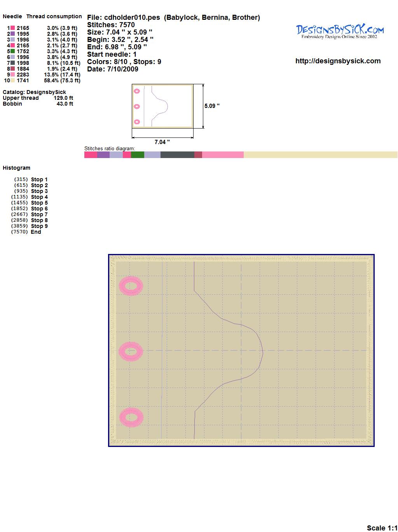Image resolution: width=398 pixels, height=532 pixels.
Task: Click the dark gray segment in the stitches ratio bar
Action: click(177, 155)
